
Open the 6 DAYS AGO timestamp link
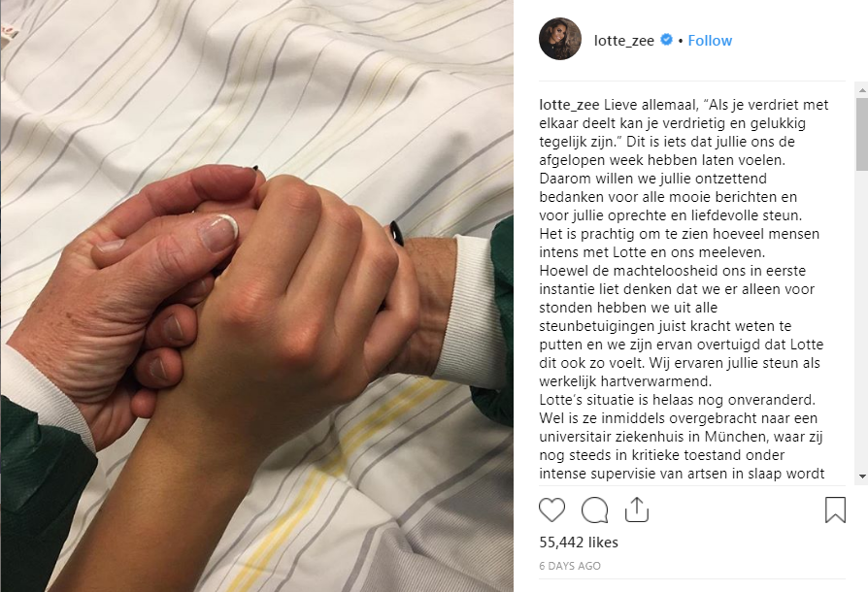[x=570, y=566]
